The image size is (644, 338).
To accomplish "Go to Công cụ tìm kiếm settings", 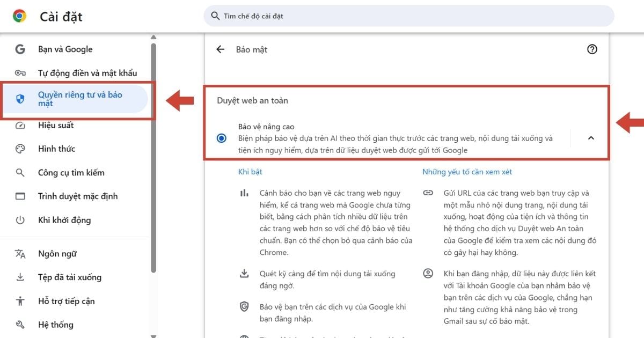I will coord(71,173).
